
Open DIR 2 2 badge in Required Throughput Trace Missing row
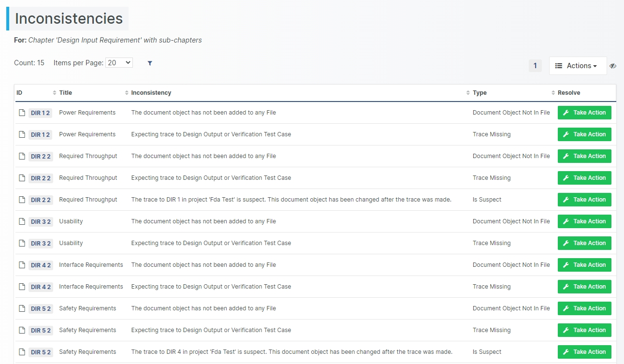41,178
